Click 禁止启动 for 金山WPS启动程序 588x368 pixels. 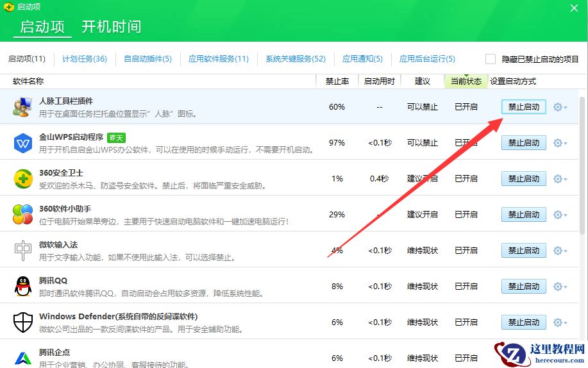tap(523, 143)
